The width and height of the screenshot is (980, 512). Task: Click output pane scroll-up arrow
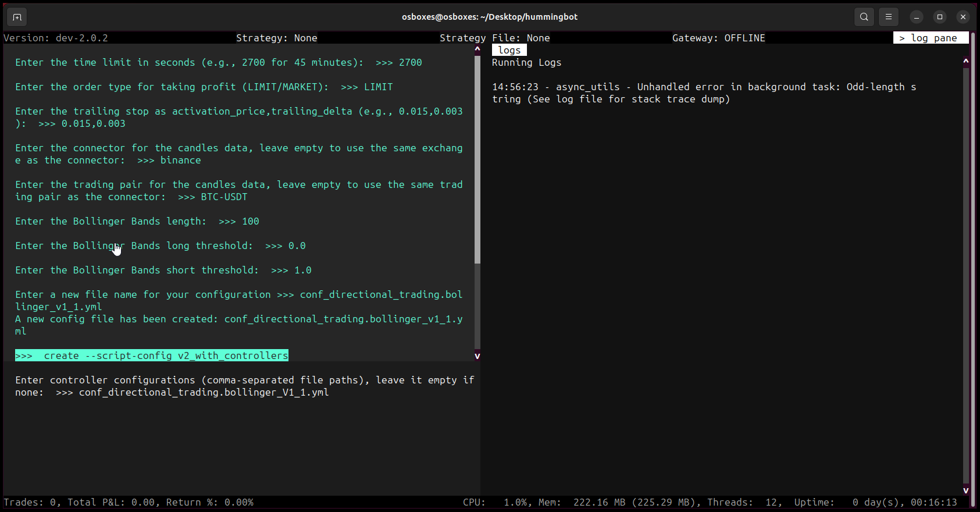coord(477,49)
